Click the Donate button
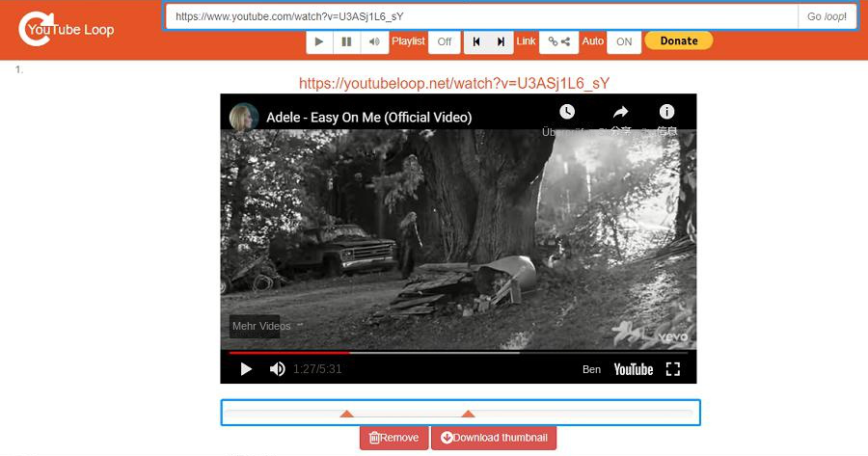 679,40
